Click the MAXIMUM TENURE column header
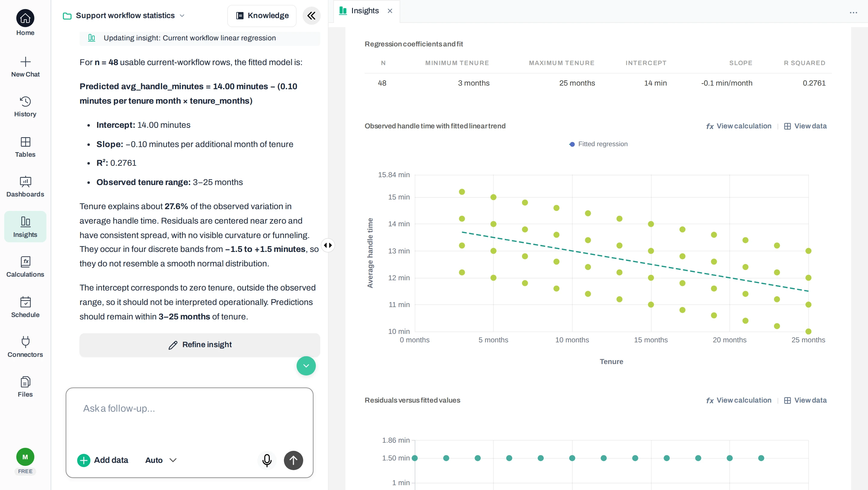Image resolution: width=868 pixels, height=490 pixels. [x=561, y=63]
